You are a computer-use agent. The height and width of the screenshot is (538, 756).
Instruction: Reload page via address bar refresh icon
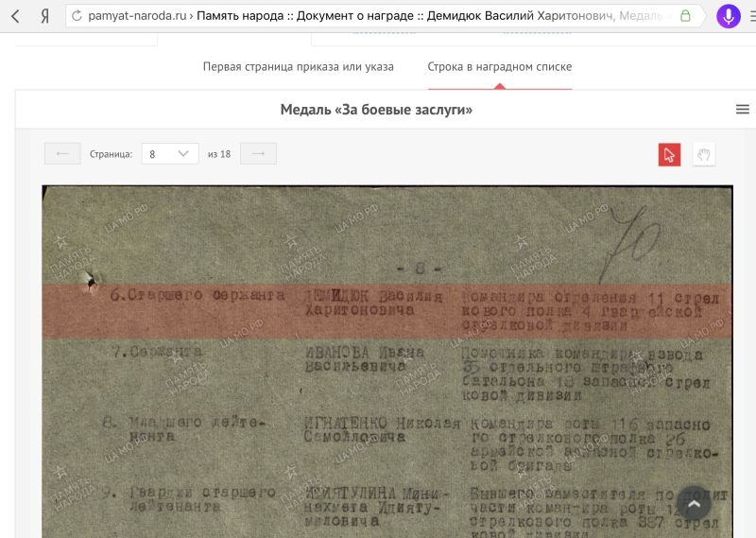(x=77, y=16)
